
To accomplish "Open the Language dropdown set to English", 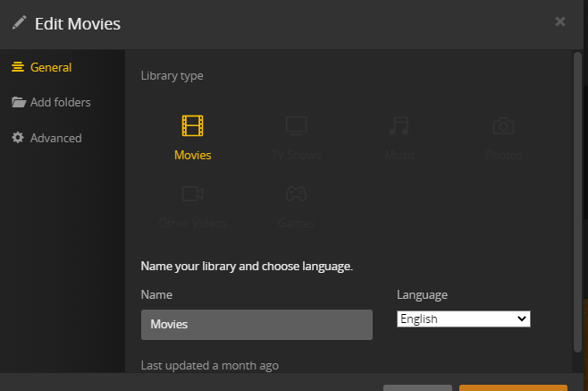I will coord(464,319).
